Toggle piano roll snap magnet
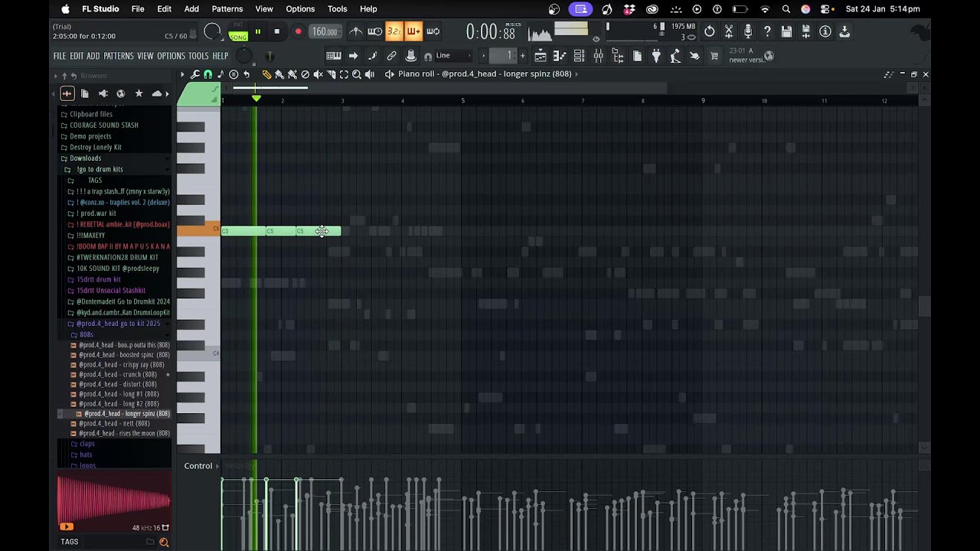 (207, 74)
